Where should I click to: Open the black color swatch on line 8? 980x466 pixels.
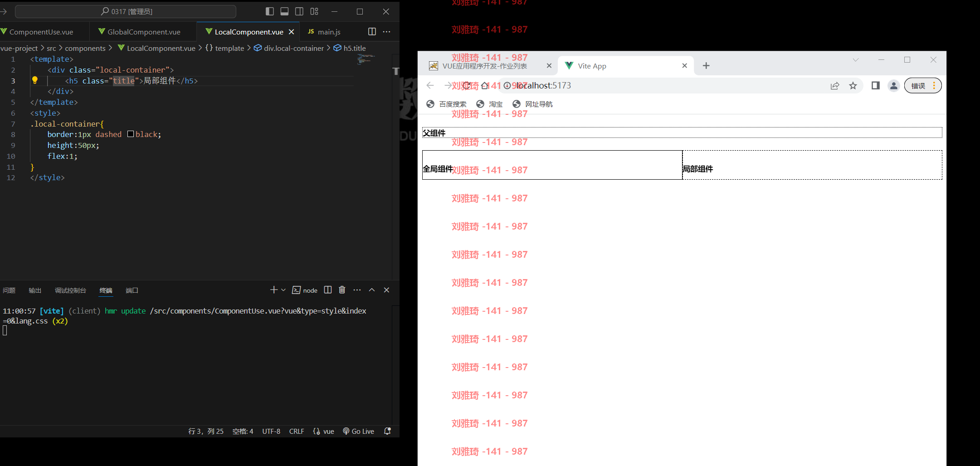coord(131,134)
